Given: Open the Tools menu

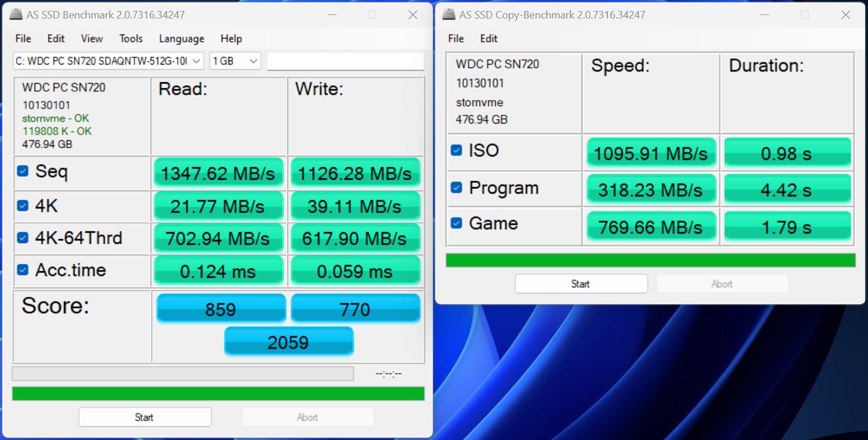Looking at the screenshot, I should [131, 39].
